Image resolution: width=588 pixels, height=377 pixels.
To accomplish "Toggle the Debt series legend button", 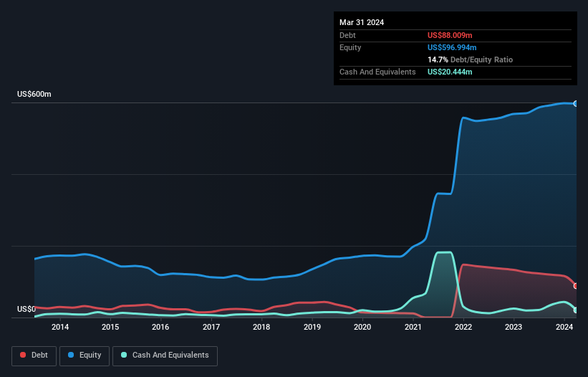I will [x=34, y=355].
